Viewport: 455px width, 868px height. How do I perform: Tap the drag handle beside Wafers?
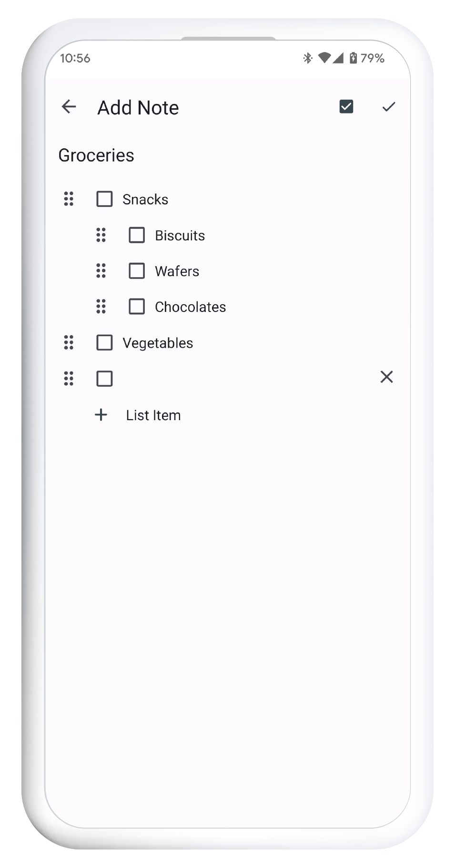coord(101,271)
